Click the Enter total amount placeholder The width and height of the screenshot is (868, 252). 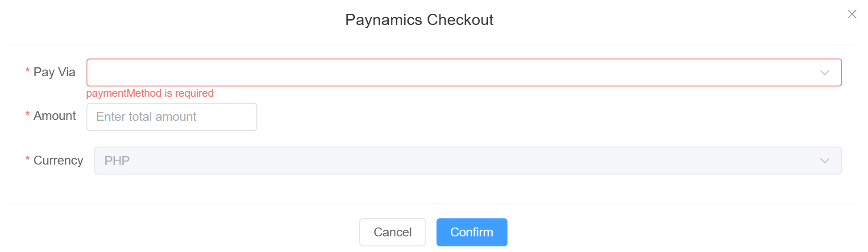tap(146, 117)
